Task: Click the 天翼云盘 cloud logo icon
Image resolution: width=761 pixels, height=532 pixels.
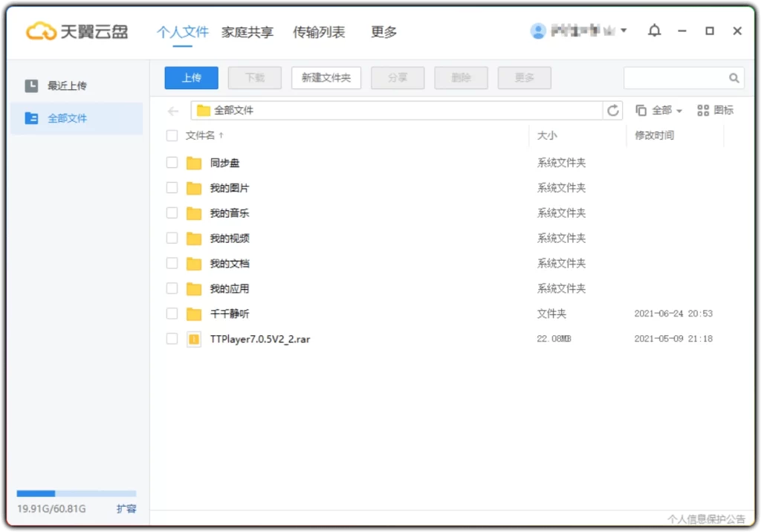Action: [41, 31]
